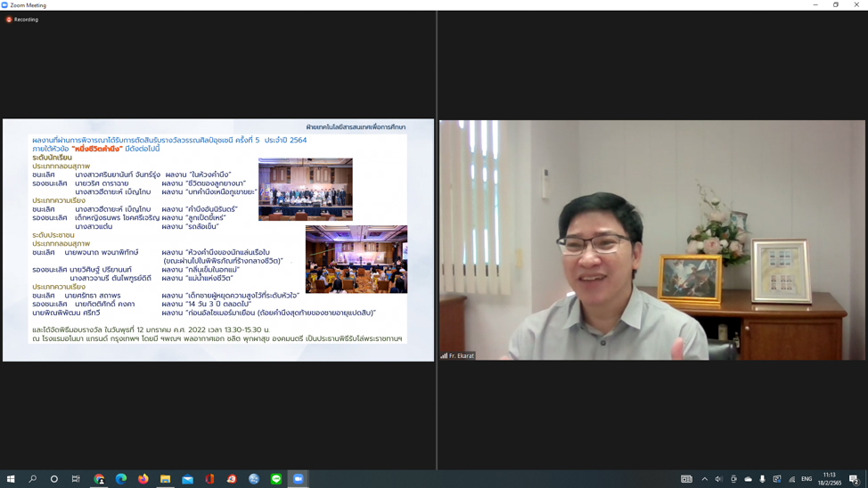Open File Explorer from taskbar
The width and height of the screenshot is (868, 488).
tap(166, 479)
